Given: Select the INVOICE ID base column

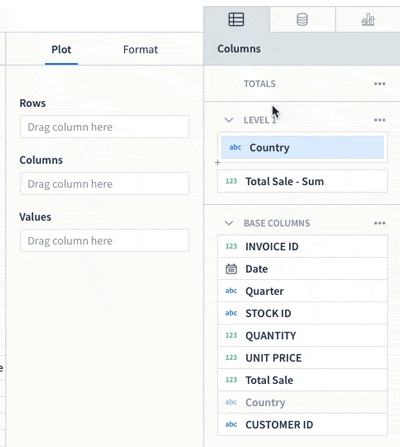Looking at the screenshot, I should click(x=302, y=246).
